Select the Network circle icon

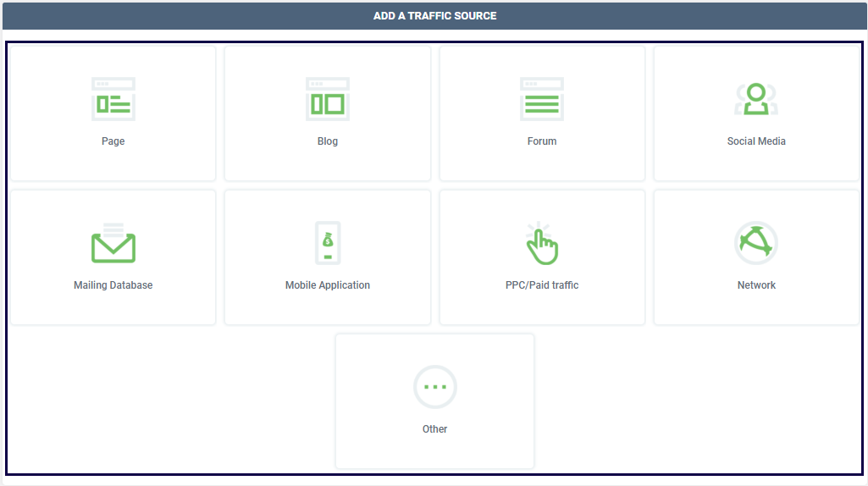pos(756,244)
